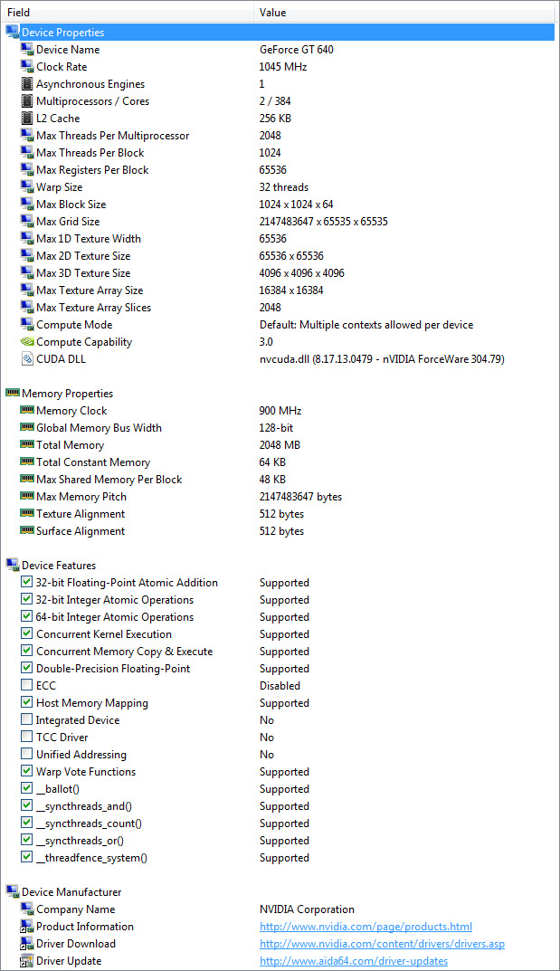The width and height of the screenshot is (560, 971).
Task: Toggle the ECC checkbox
Action: [26, 686]
